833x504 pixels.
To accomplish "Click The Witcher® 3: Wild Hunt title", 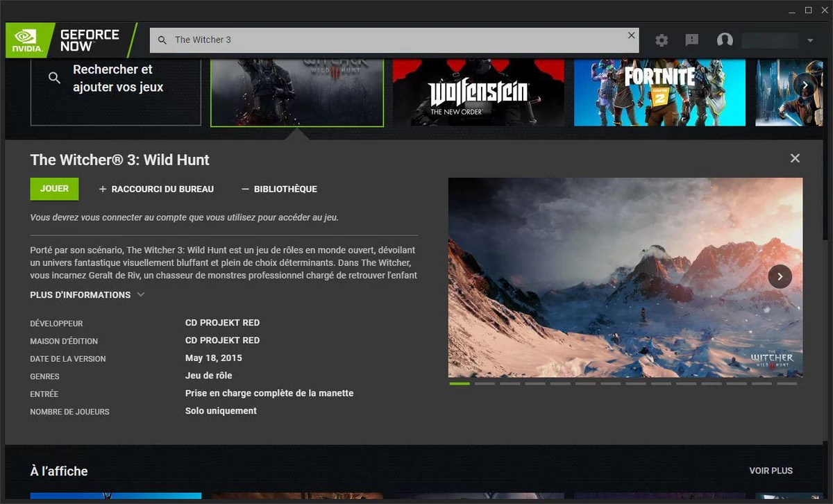I will point(120,160).
